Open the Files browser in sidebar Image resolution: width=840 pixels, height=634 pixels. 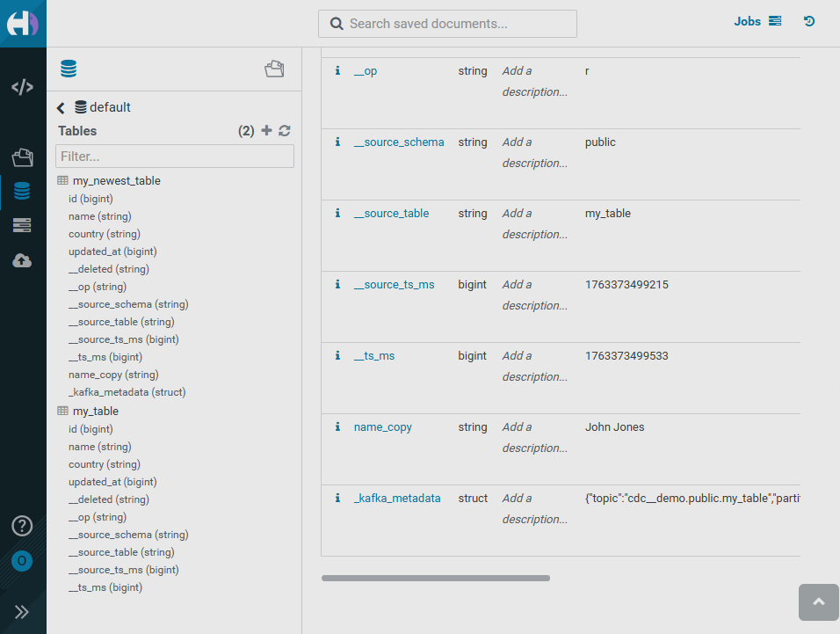(23, 157)
